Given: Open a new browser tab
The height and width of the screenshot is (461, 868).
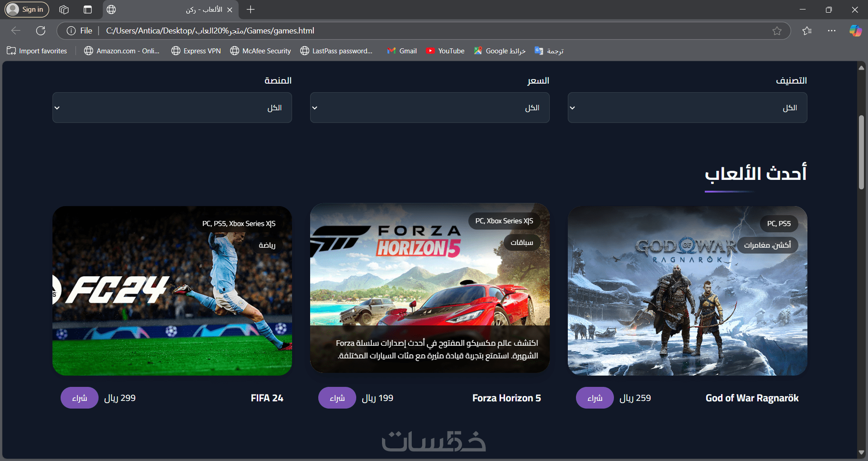Looking at the screenshot, I should pyautogui.click(x=251, y=9).
